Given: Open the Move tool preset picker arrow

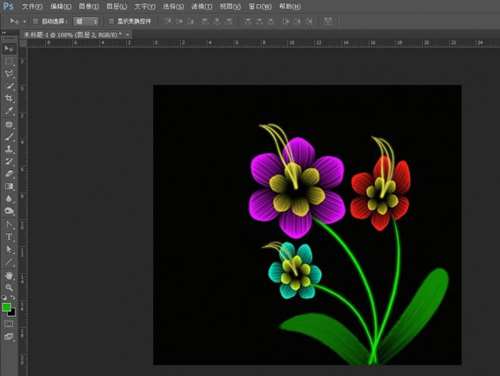Looking at the screenshot, I should 24,21.
